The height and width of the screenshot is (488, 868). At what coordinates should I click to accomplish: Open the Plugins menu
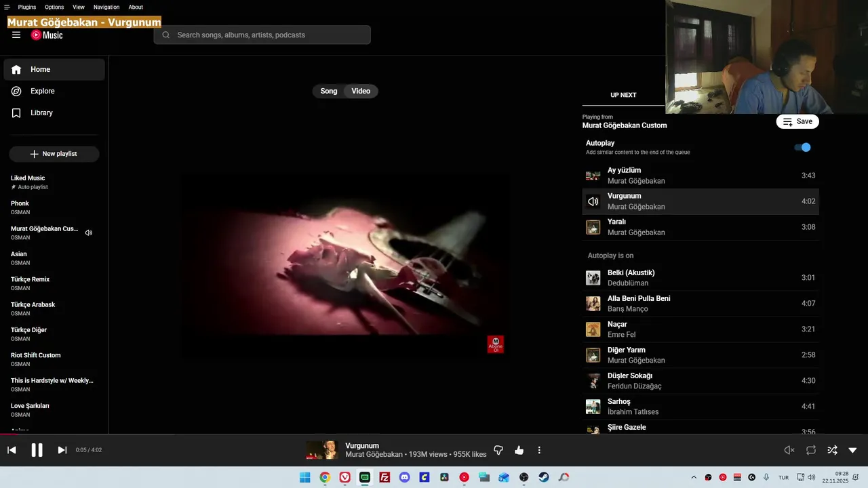pos(27,7)
